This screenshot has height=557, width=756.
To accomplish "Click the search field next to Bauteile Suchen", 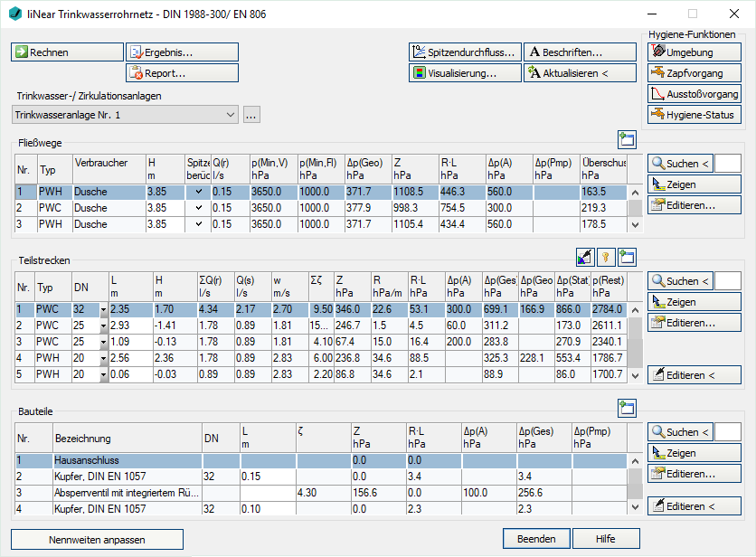I will pyautogui.click(x=728, y=431).
